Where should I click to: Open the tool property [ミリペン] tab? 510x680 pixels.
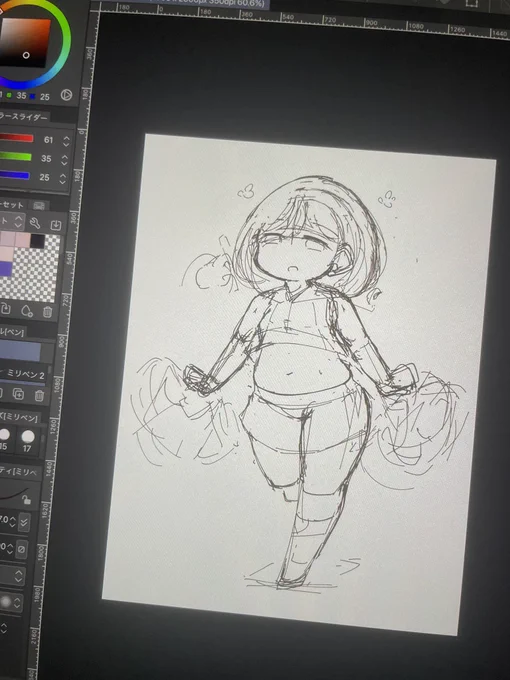[x=19, y=472]
